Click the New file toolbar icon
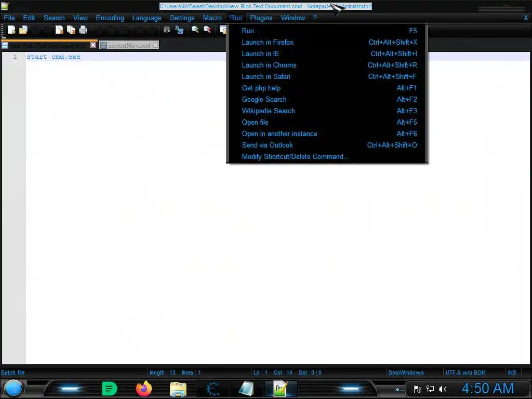The image size is (532, 399). pyautogui.click(x=11, y=30)
